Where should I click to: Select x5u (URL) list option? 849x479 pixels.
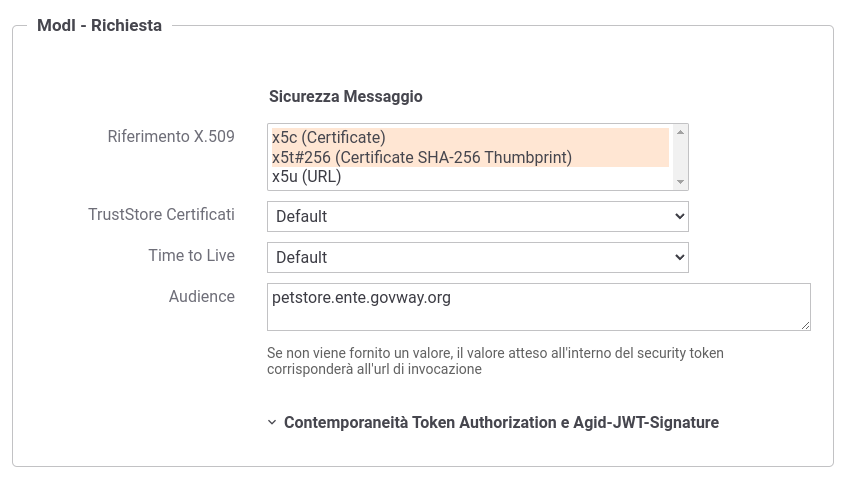(x=470, y=176)
